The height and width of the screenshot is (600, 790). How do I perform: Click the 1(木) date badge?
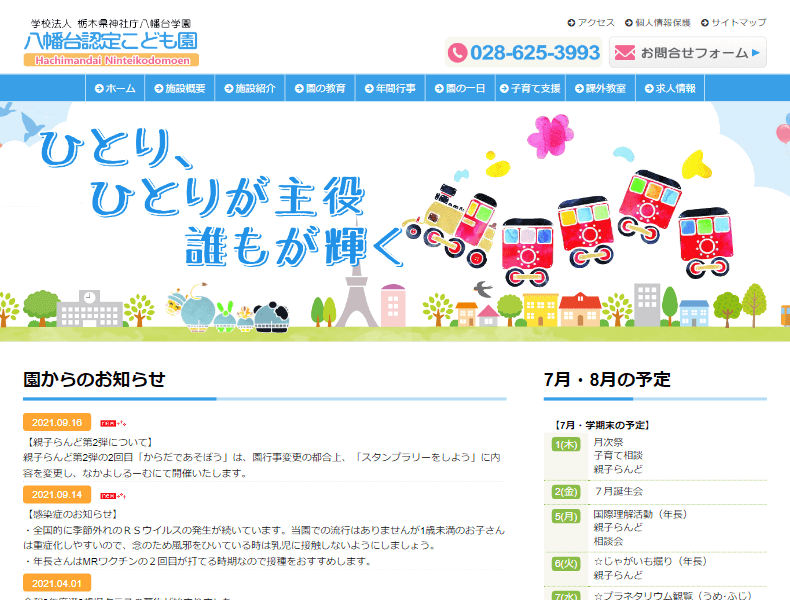point(566,444)
